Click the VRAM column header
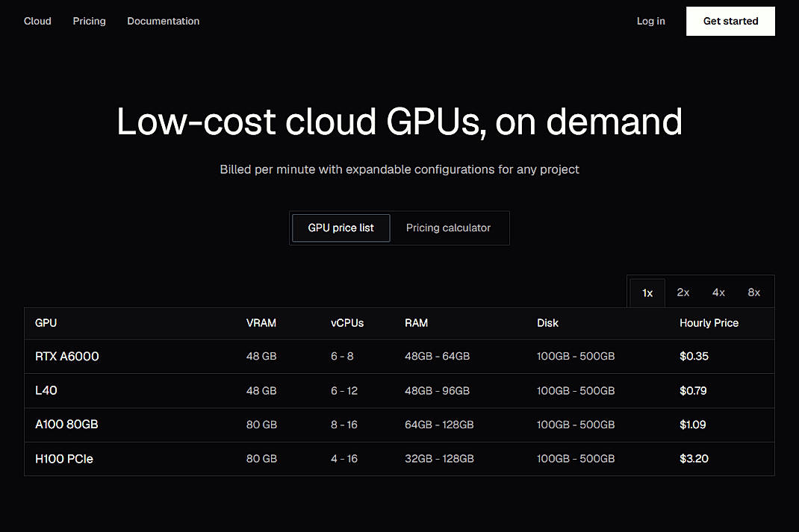Screen dimensions: 799x532 click(x=261, y=323)
